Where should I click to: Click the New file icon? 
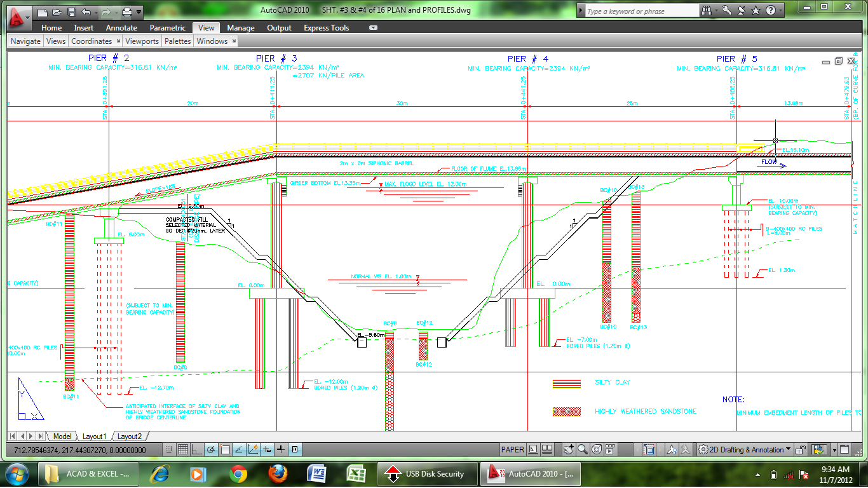click(43, 13)
